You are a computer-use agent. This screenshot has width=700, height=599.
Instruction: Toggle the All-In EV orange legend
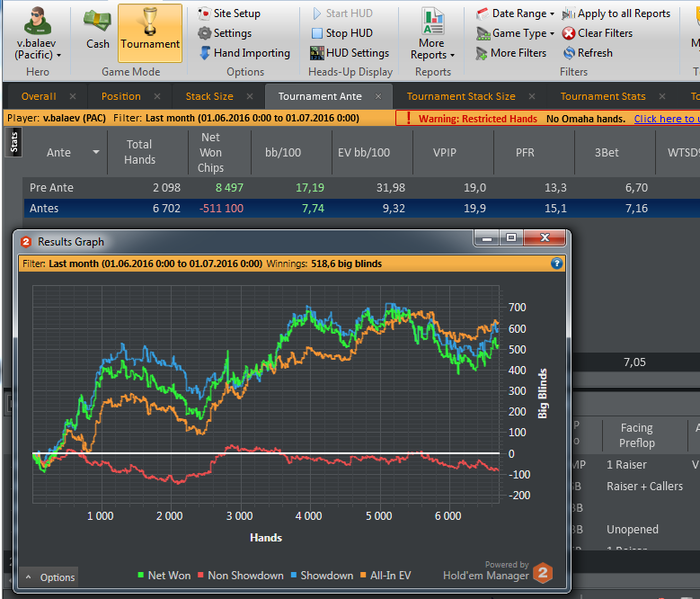tap(385, 575)
